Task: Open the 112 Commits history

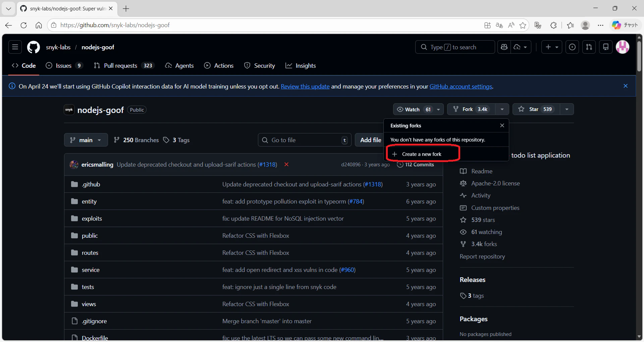Action: click(x=415, y=164)
